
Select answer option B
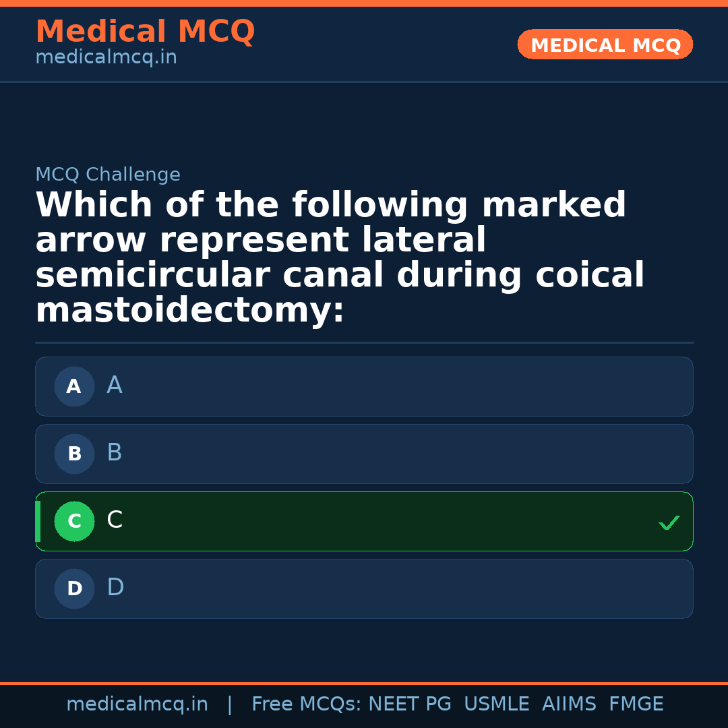[364, 454]
